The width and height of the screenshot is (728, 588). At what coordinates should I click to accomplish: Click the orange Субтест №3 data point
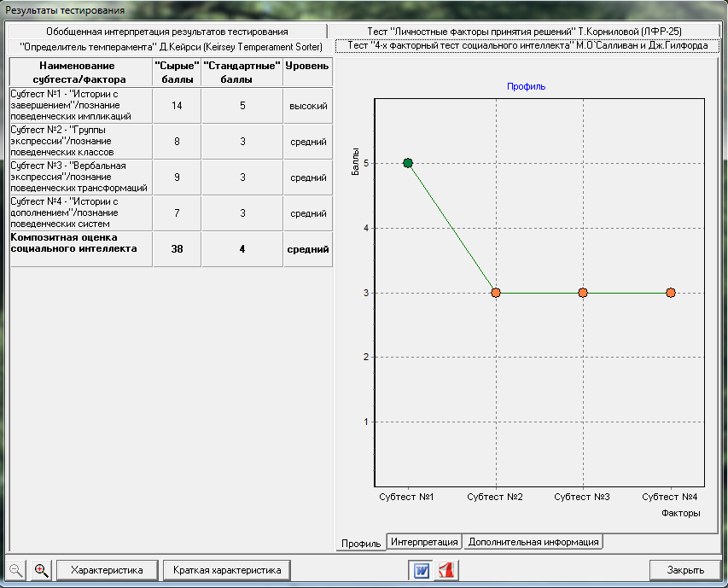(x=583, y=293)
